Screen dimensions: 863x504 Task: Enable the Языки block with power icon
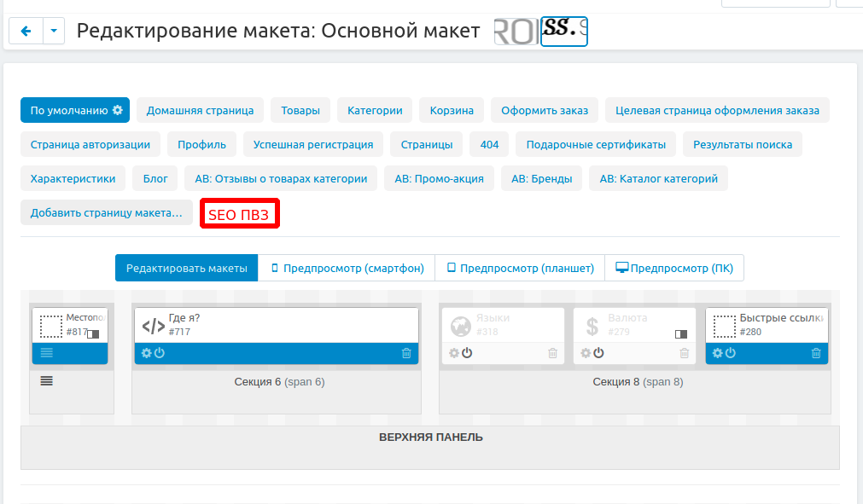(467, 353)
